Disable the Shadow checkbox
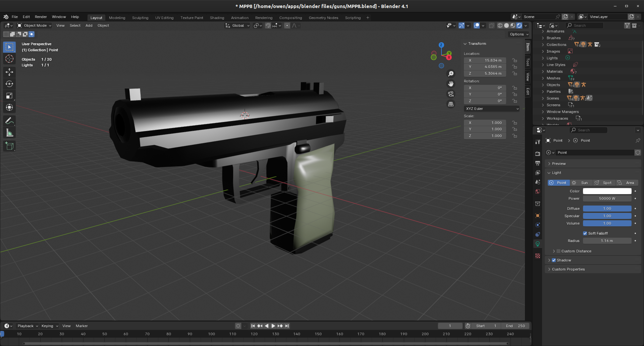The height and width of the screenshot is (346, 644). coord(554,260)
